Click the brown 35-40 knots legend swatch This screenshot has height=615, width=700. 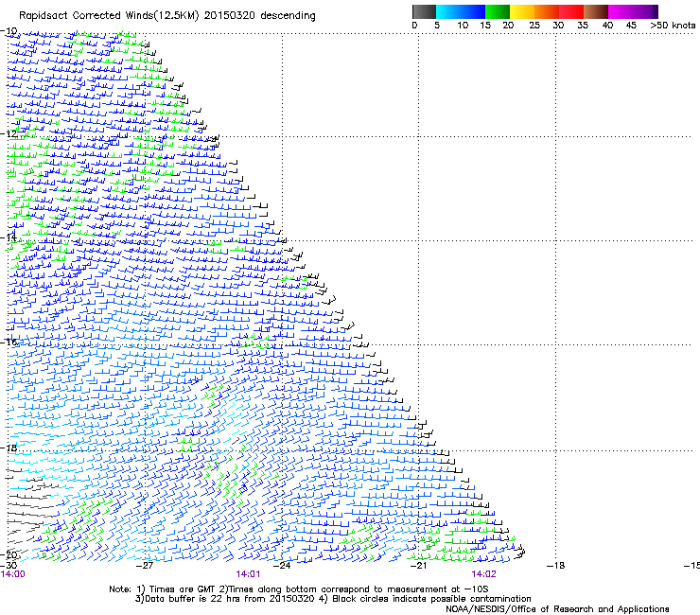[x=596, y=12]
